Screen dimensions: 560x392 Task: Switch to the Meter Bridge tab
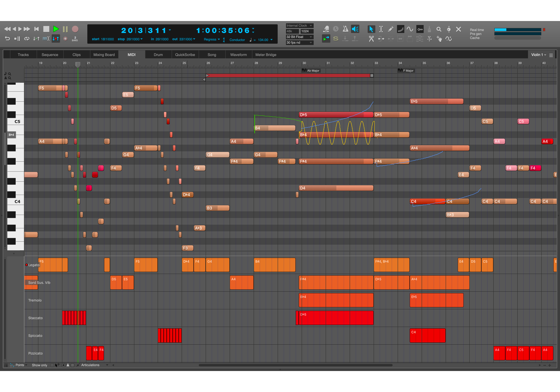pyautogui.click(x=266, y=55)
